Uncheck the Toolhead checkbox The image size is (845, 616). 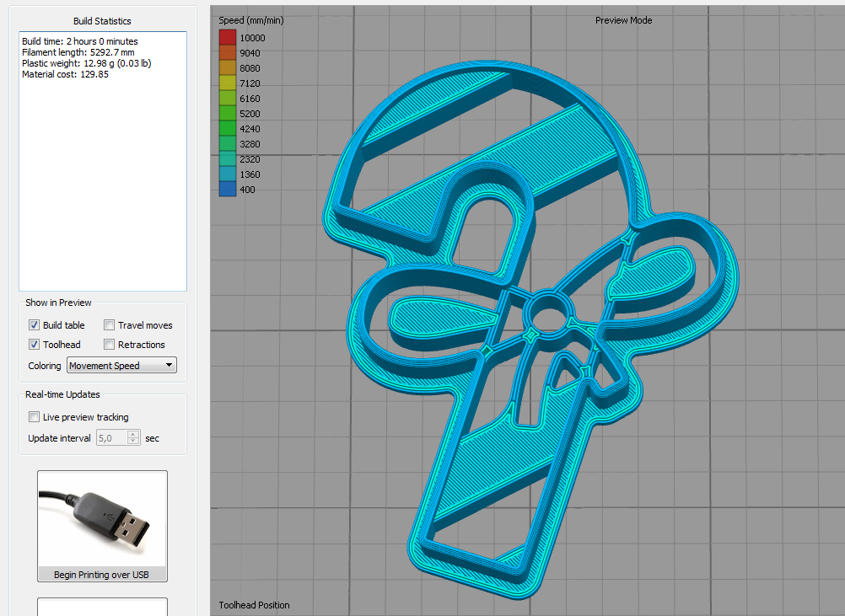tap(34, 344)
